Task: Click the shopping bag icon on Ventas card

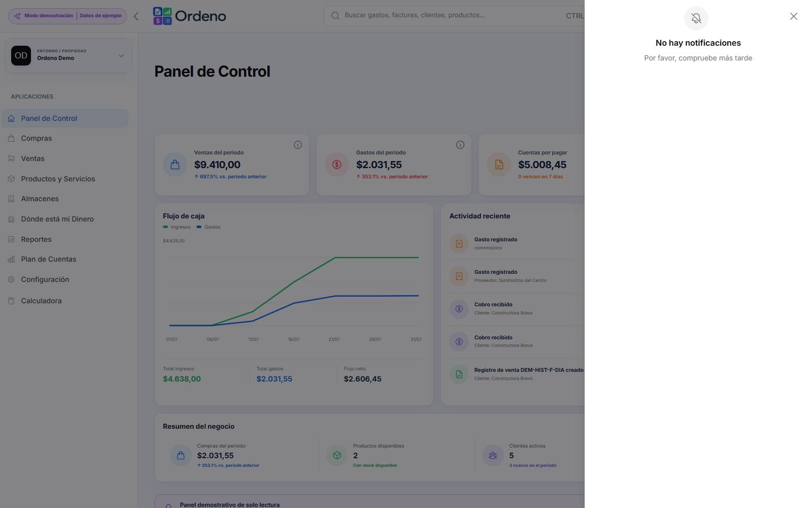Action: click(175, 165)
